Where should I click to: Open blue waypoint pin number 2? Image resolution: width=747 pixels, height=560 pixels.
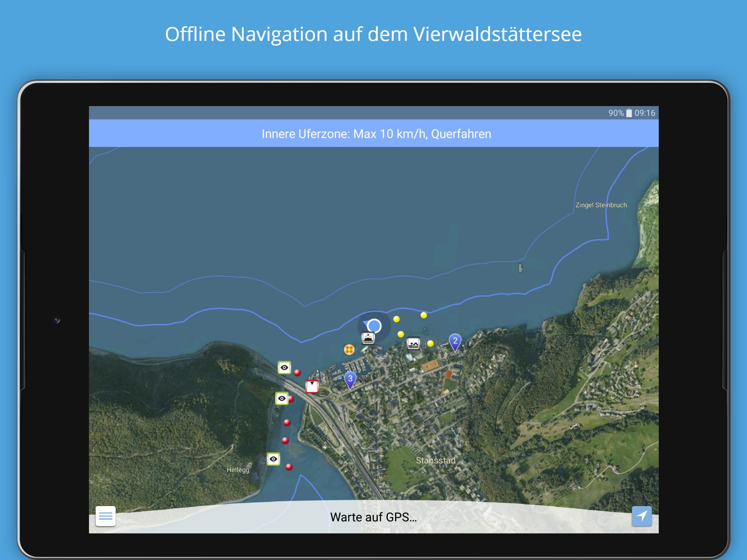click(455, 343)
